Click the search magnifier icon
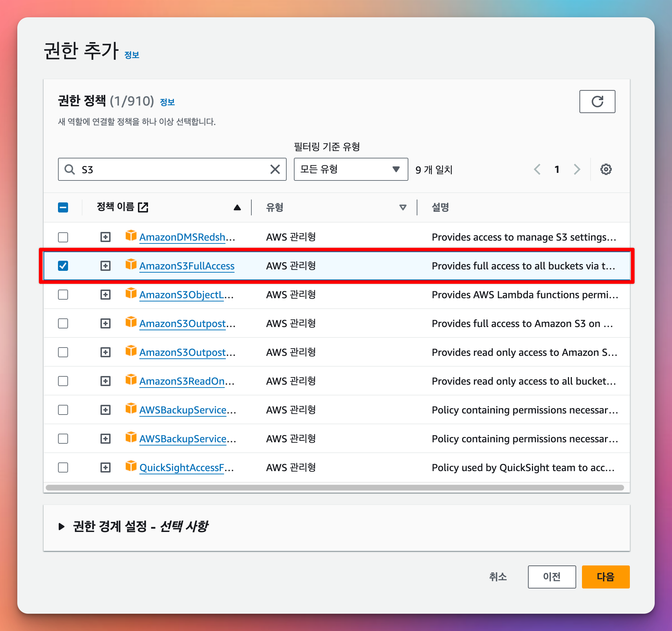 click(x=70, y=169)
